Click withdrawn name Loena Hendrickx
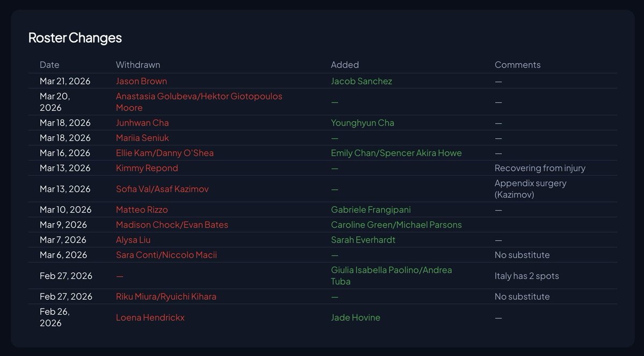 click(150, 317)
